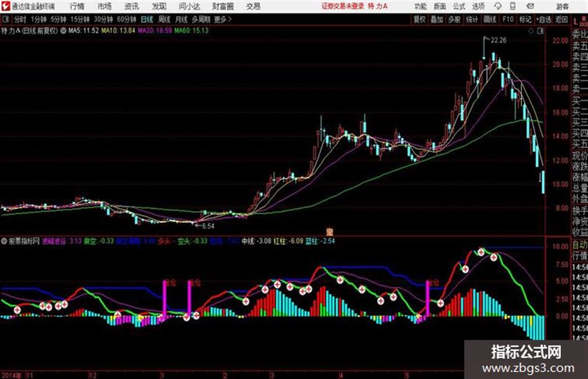This screenshot has width=588, height=379.
Task: Switch to the 5分钟 period tab
Action: 58,19
